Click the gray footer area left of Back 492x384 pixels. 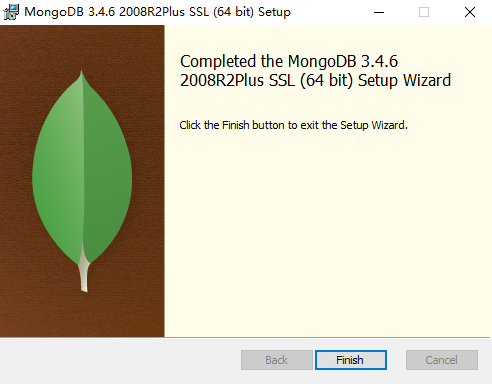point(120,361)
